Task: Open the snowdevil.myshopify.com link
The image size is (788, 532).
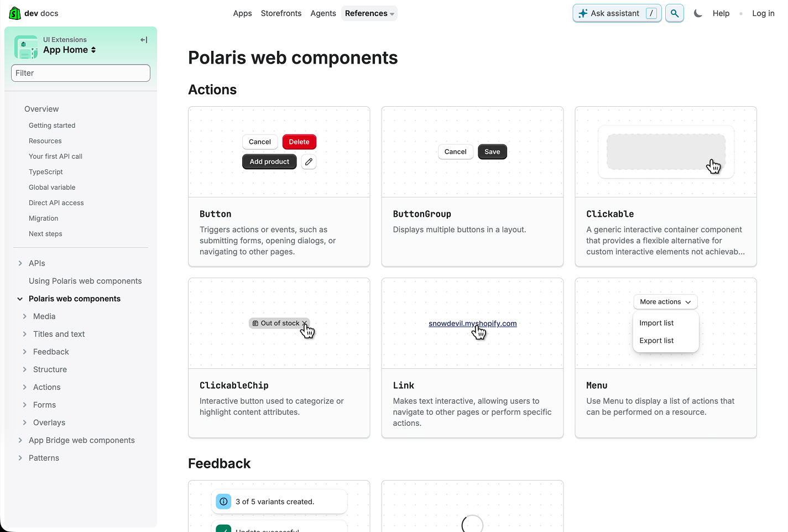Action: (x=472, y=324)
